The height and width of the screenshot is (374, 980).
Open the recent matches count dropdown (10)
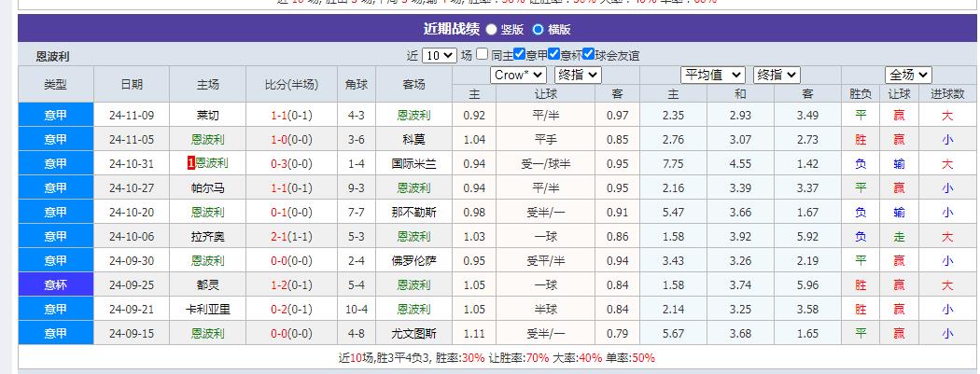pyautogui.click(x=439, y=55)
